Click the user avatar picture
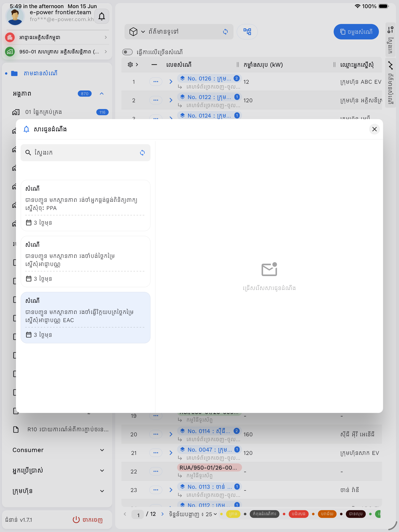This screenshot has width=399, height=532. [x=15, y=16]
